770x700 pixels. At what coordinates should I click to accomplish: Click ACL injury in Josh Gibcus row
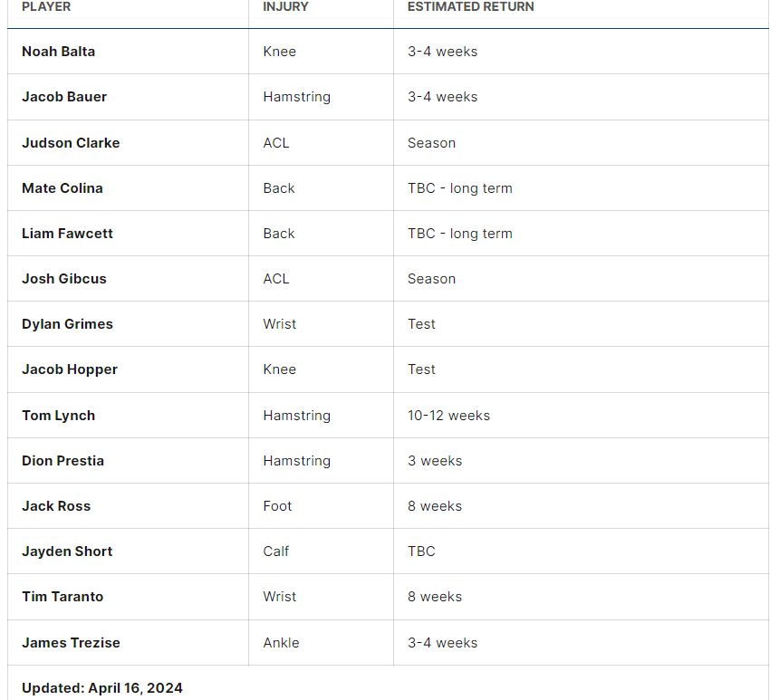tap(276, 278)
